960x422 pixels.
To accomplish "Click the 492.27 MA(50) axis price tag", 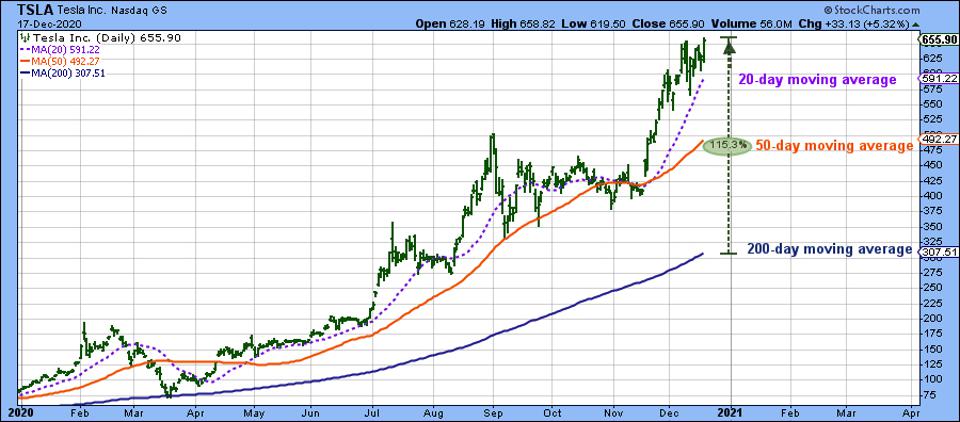I will pos(937,138).
